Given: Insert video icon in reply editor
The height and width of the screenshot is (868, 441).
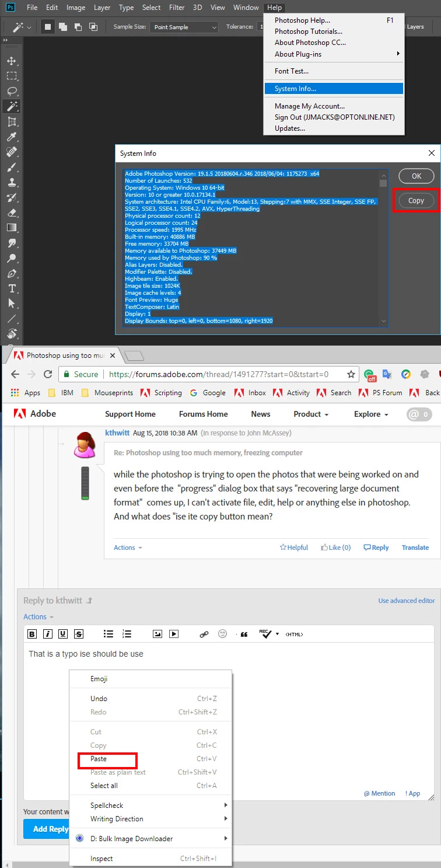Looking at the screenshot, I should point(173,634).
